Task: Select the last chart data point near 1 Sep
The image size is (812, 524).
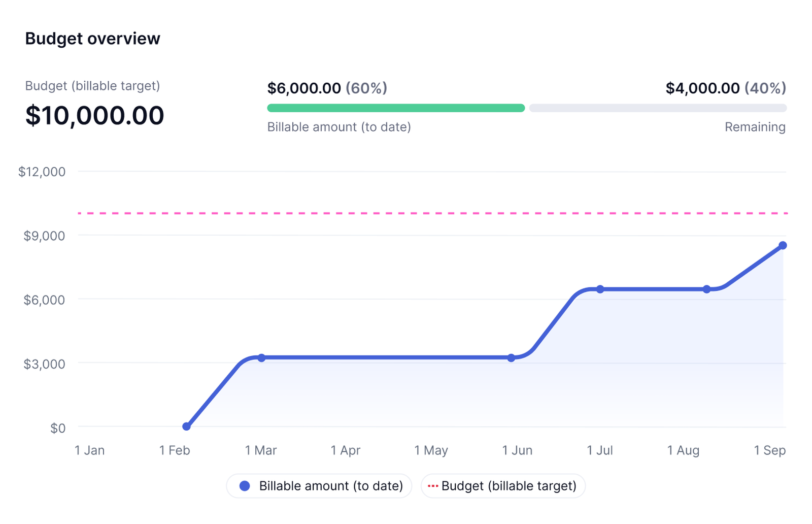Action: coord(783,246)
